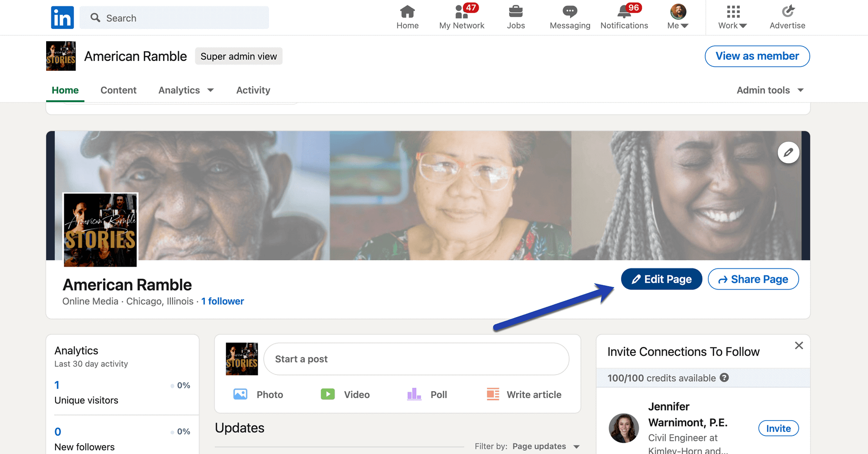Click credits available help question icon
Screen dimensions: 868x454
724,378
